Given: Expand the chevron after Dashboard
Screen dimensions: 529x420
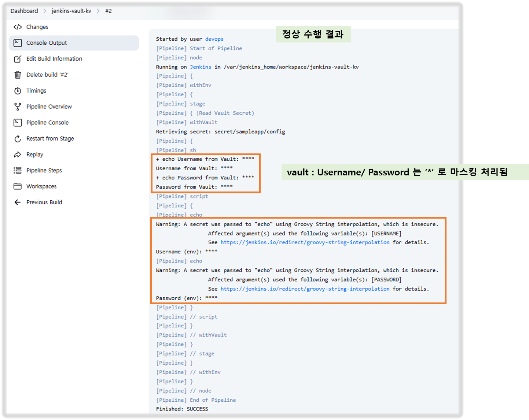Looking at the screenshot, I should tap(45, 11).
